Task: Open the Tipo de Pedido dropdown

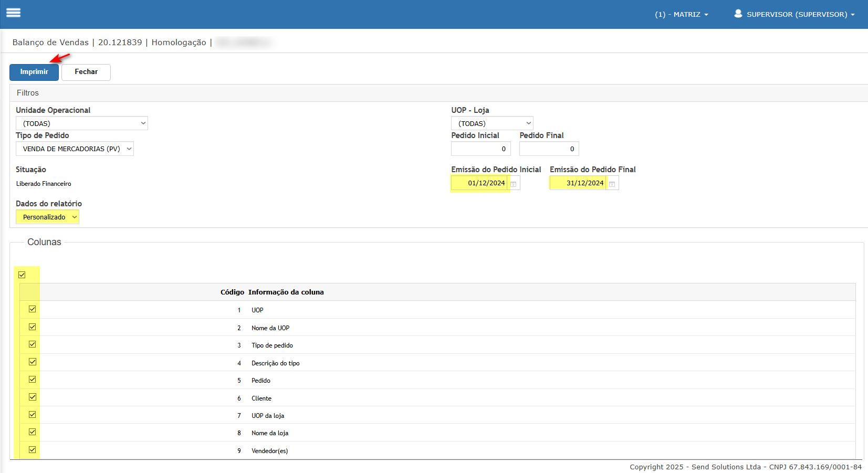Action: [75, 149]
